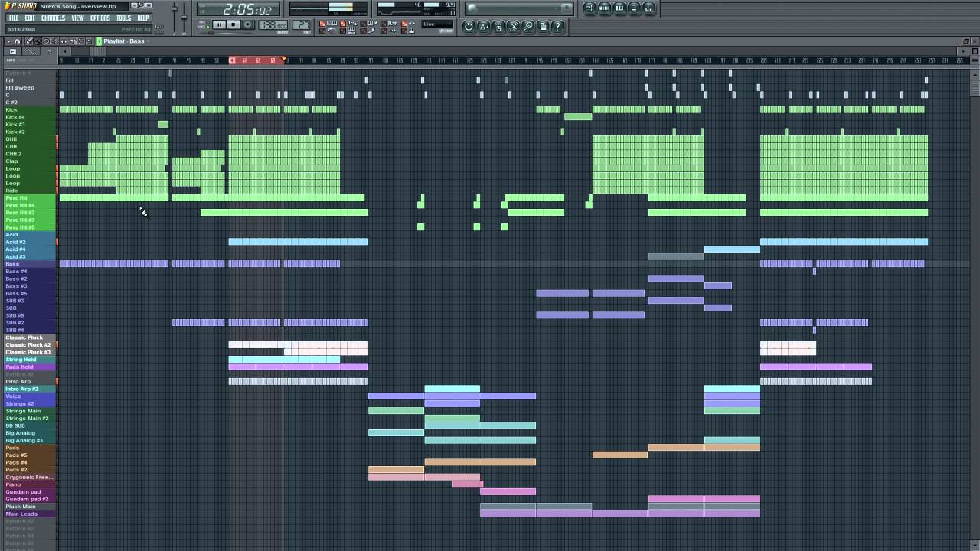
Task: Toggle the typing keyboard to piano option
Action: click(328, 24)
